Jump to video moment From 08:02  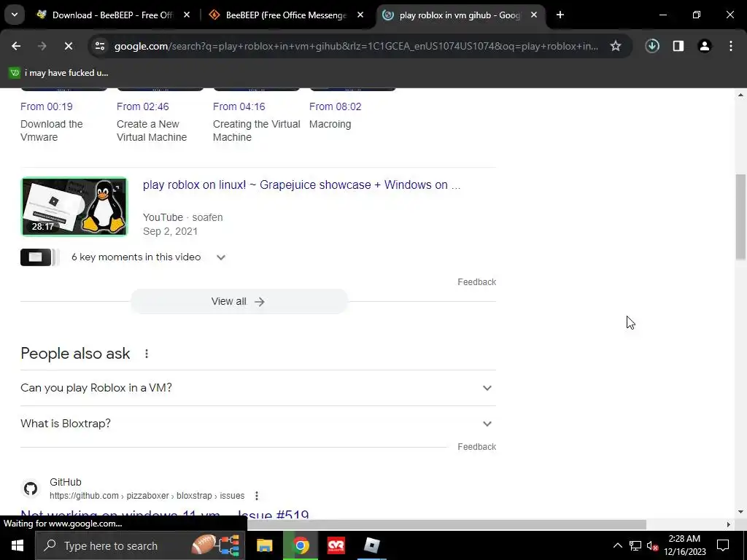[x=336, y=106]
